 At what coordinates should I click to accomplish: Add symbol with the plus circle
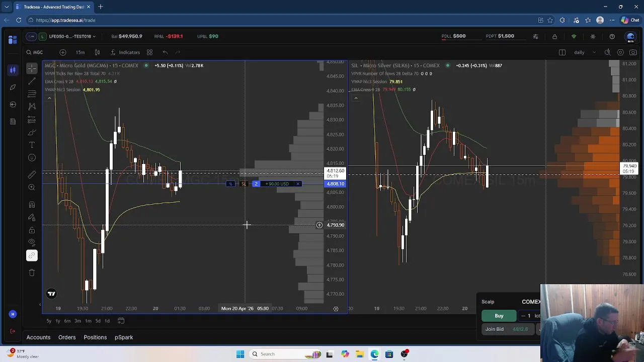click(63, 52)
